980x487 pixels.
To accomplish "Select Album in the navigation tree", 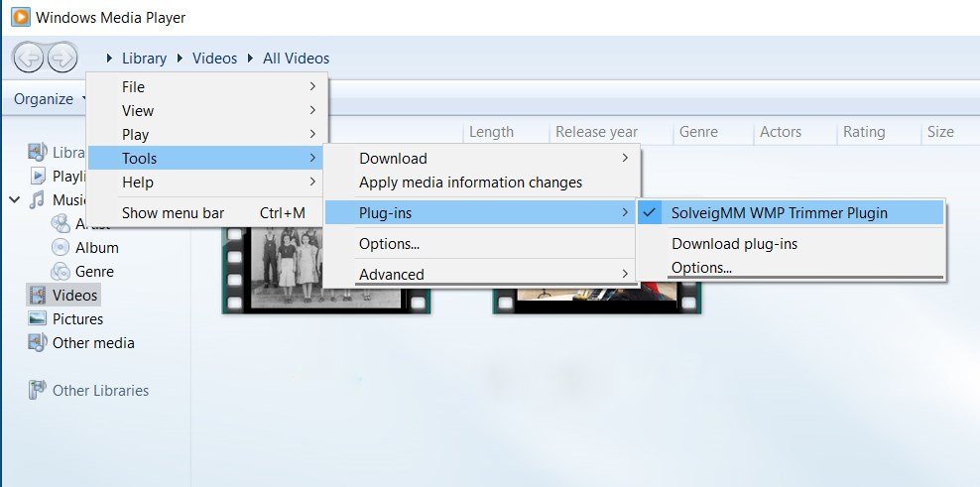I will point(97,248).
